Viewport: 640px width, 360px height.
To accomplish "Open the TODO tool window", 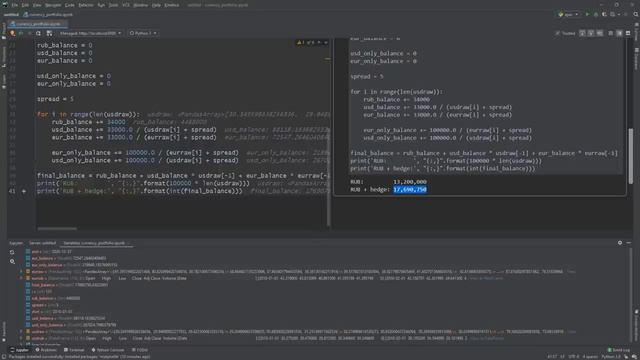I will (x=140, y=350).
